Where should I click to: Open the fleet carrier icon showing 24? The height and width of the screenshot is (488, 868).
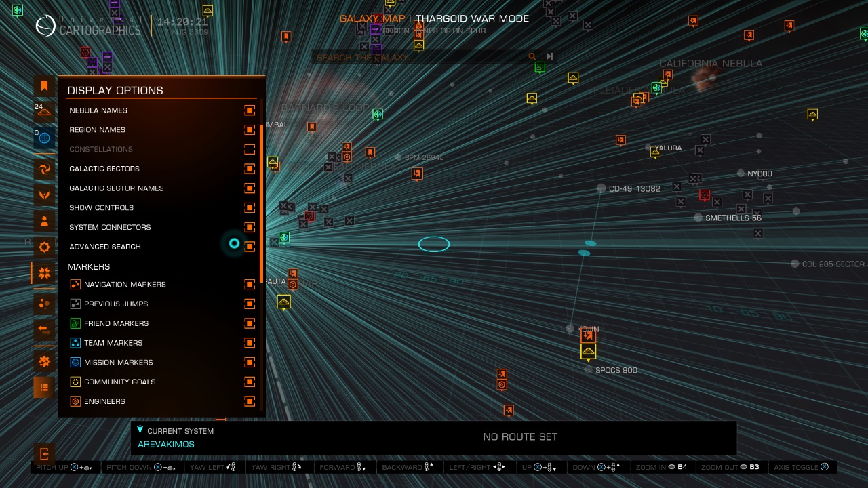click(44, 110)
